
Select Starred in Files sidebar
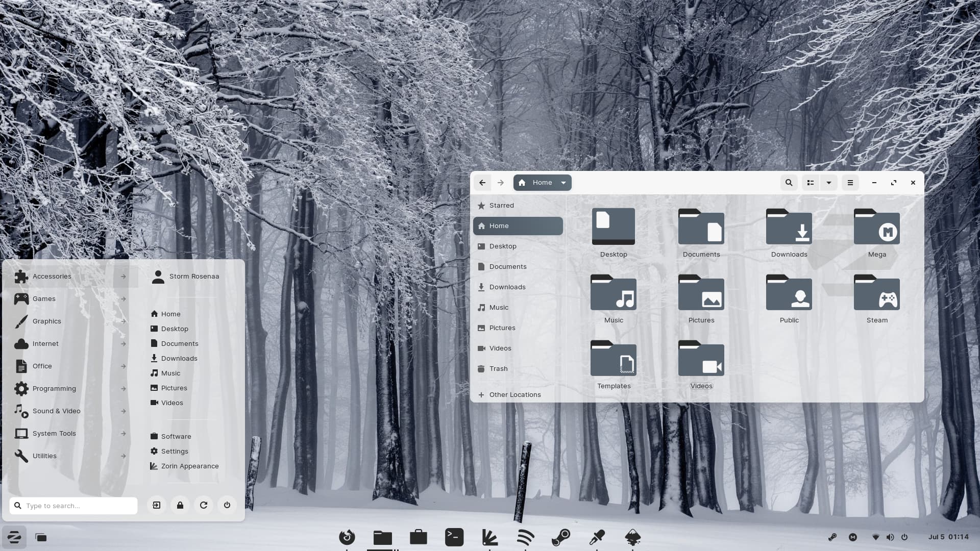click(x=518, y=205)
